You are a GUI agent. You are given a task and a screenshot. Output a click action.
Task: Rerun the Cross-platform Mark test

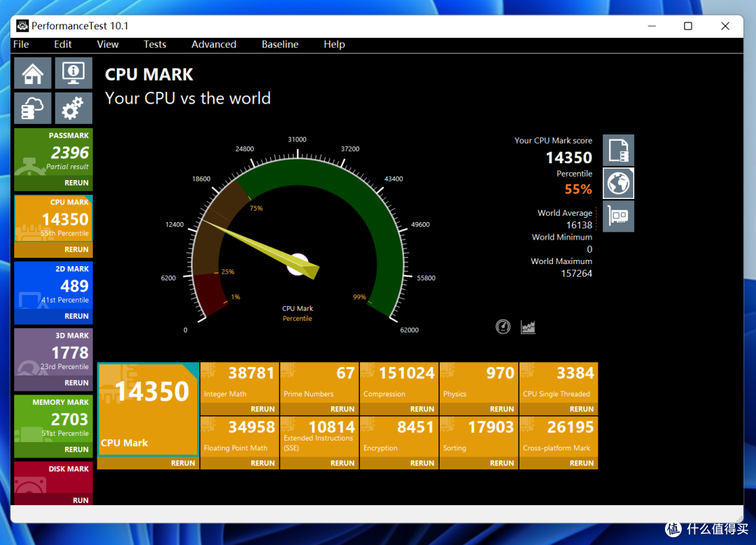click(582, 463)
